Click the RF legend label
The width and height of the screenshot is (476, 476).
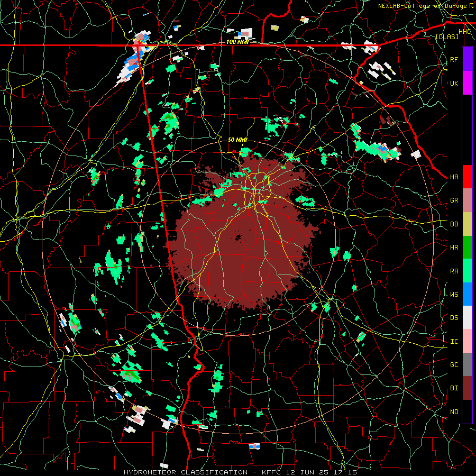click(454, 59)
